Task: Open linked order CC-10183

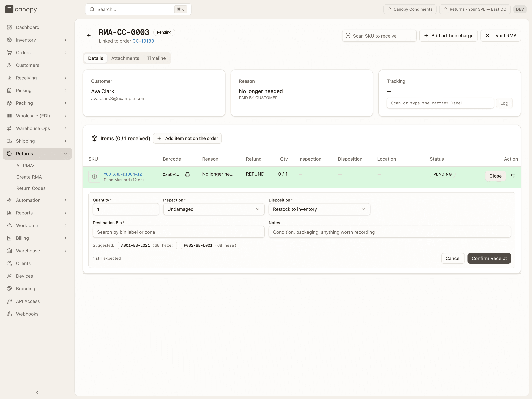Action: [x=143, y=41]
